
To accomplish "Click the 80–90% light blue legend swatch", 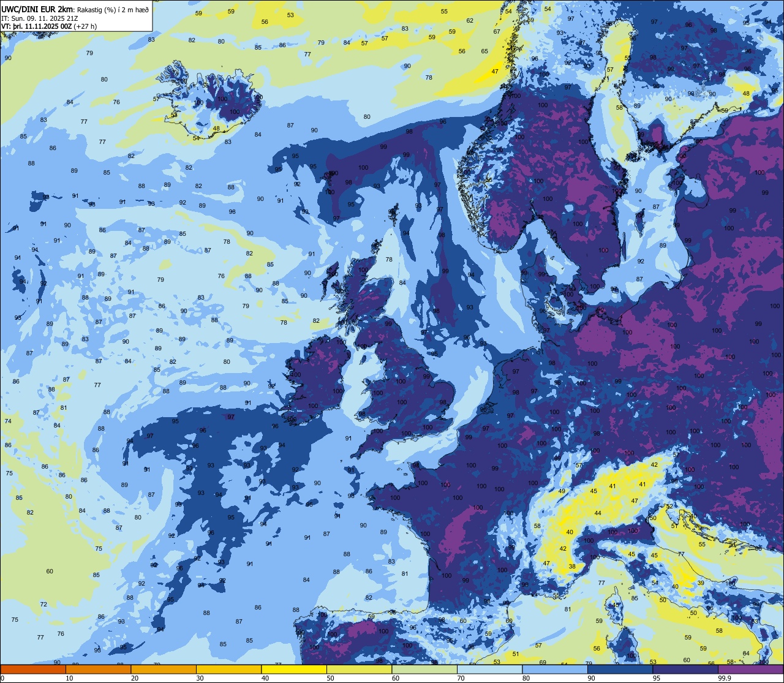I will click(x=555, y=669).
